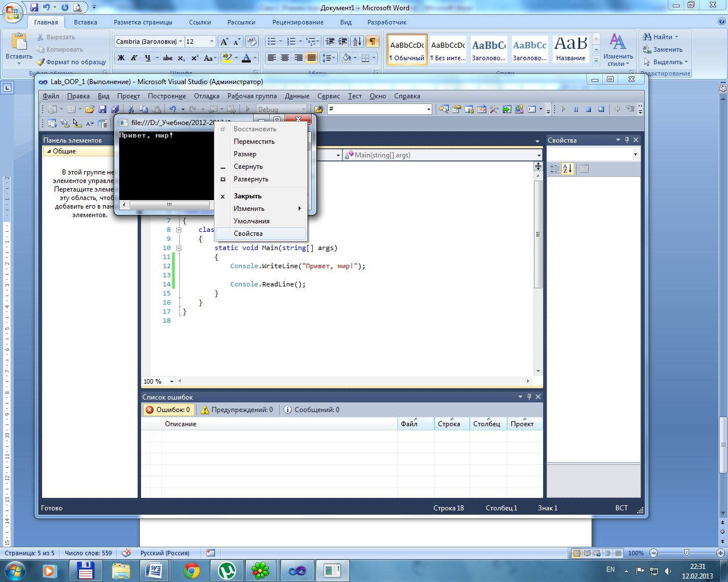The height and width of the screenshot is (582, 728).
Task: Toggle auto-hide pin of Список ошибок panel
Action: [529, 397]
